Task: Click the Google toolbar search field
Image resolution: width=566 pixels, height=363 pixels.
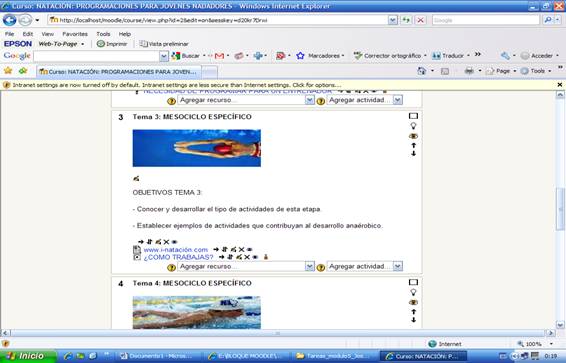Action: (x=96, y=56)
